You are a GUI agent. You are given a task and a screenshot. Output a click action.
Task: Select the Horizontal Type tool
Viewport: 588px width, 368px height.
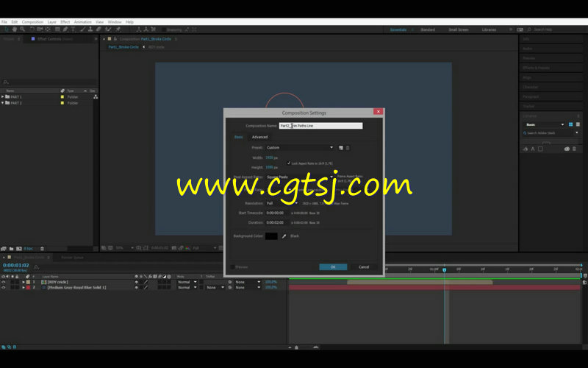pos(73,29)
